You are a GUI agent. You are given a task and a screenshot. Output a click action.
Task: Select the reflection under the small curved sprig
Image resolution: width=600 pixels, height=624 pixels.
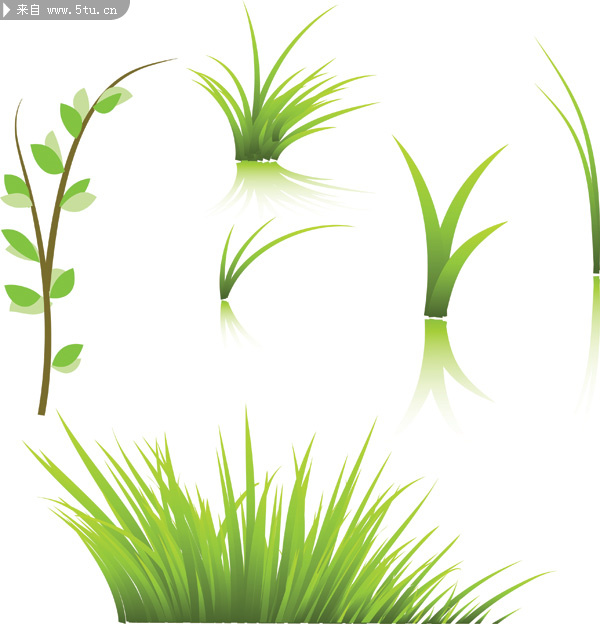(x=232, y=322)
